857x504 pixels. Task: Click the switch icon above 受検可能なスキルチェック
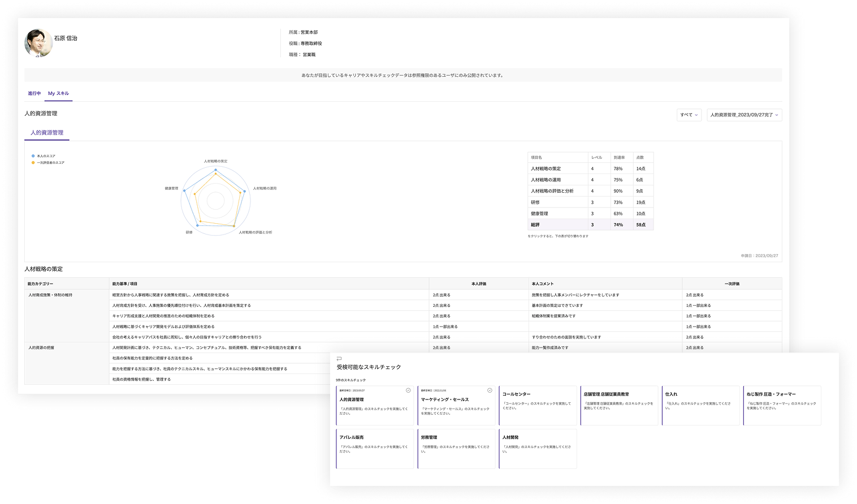(x=339, y=358)
